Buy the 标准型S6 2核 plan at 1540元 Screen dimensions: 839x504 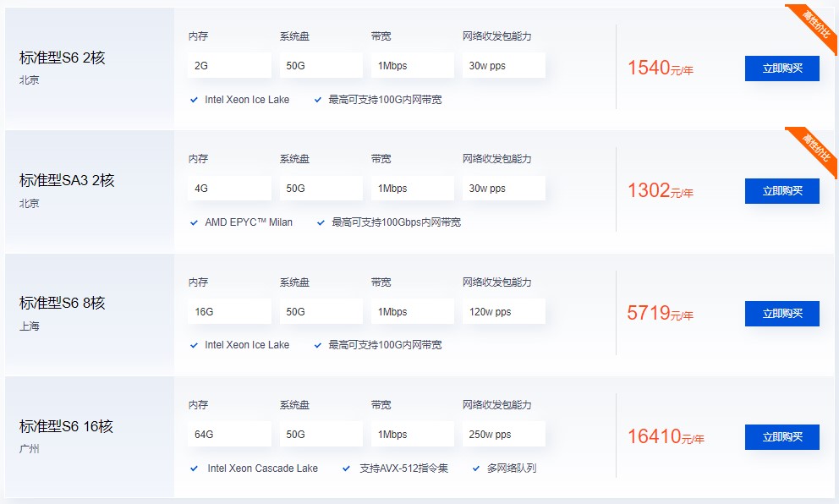click(x=781, y=68)
